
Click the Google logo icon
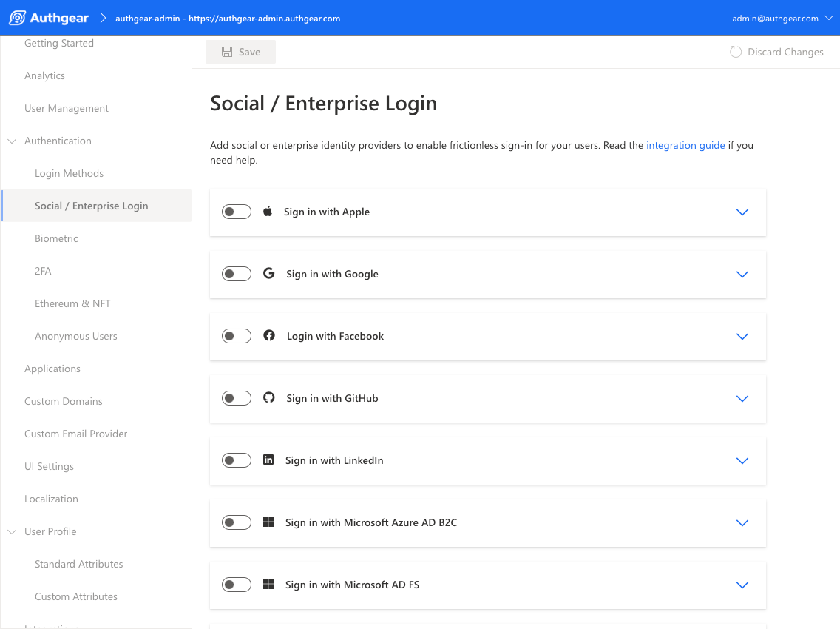tap(268, 274)
